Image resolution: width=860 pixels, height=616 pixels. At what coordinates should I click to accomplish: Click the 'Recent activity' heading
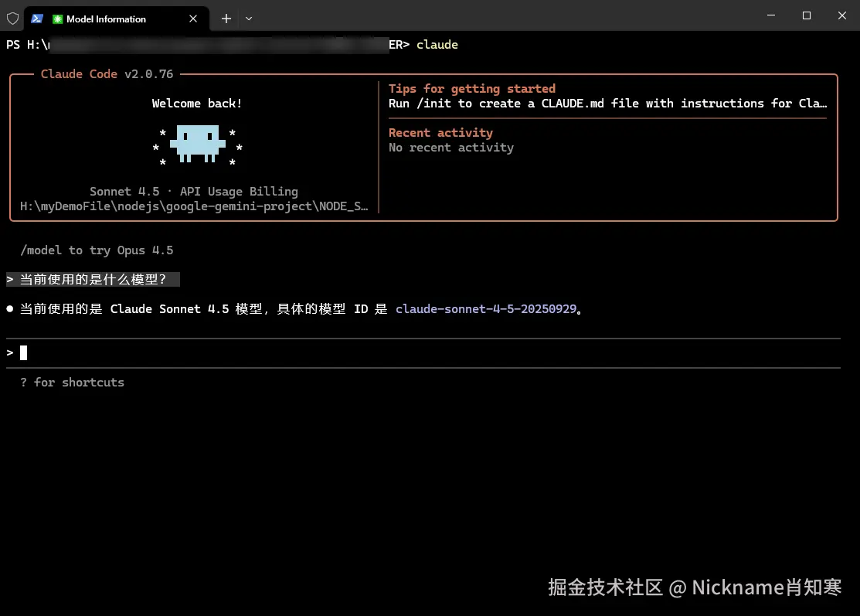[x=441, y=133]
